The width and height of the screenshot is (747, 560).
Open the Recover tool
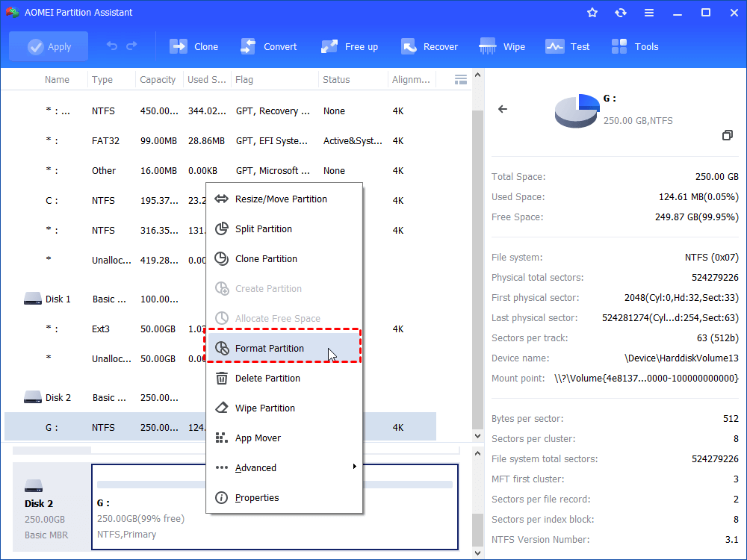point(430,46)
